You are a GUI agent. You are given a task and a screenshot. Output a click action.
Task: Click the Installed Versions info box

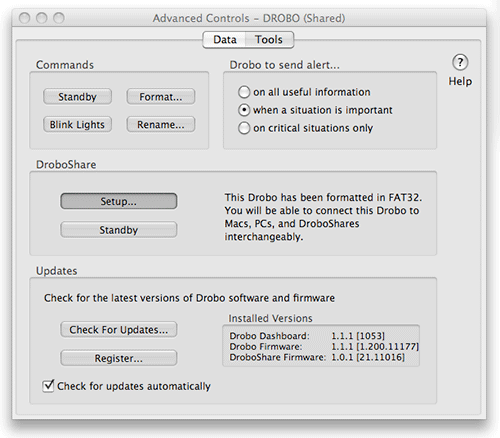pos(321,346)
